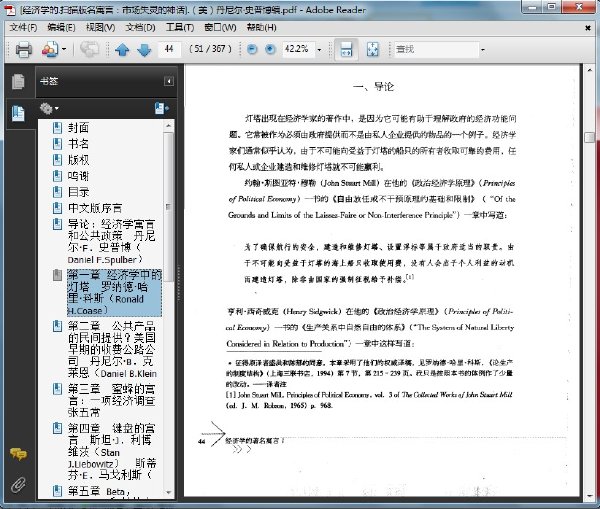600x509 pixels.
Task: Click the 一、导论 heading on the page
Action: point(373,87)
